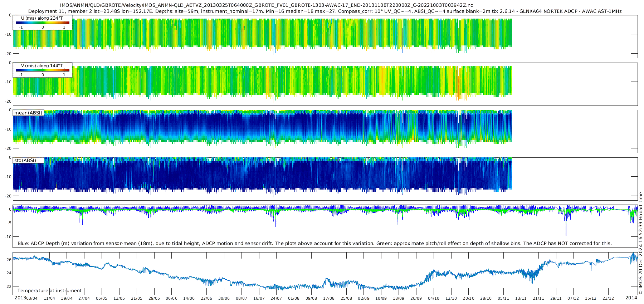Click the 26 tick on temperature axis
This screenshot has height=304, width=644.
click(9, 260)
